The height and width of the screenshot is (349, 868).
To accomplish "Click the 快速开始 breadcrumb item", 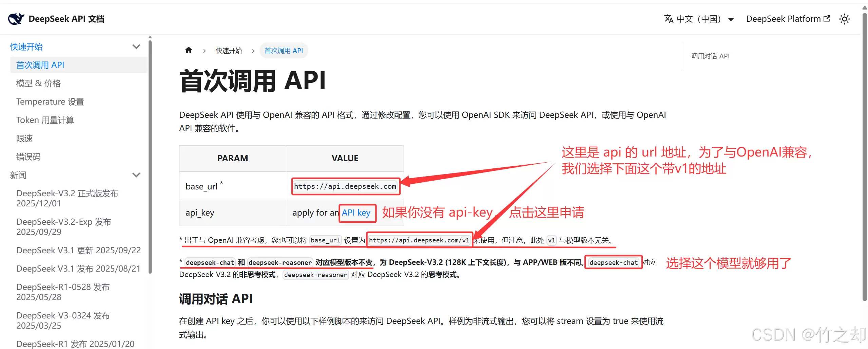I will coord(229,50).
